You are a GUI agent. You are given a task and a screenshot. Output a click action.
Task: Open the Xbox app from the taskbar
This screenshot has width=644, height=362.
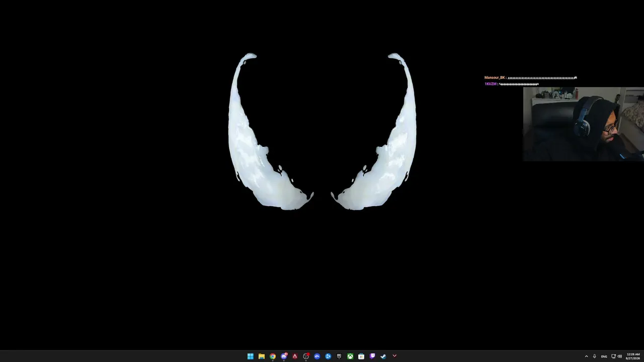(350, 356)
